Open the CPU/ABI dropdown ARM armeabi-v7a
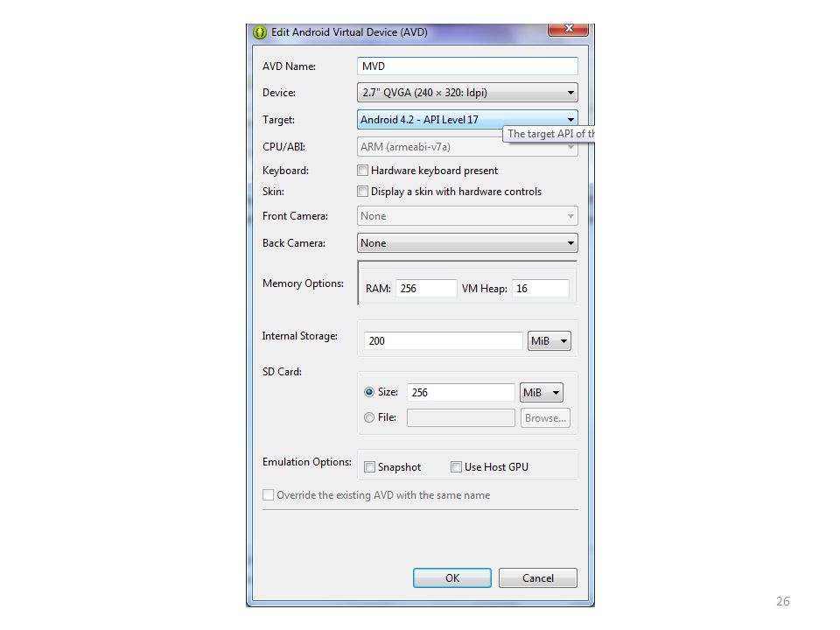This screenshot has height=630, width=840. pos(467,147)
